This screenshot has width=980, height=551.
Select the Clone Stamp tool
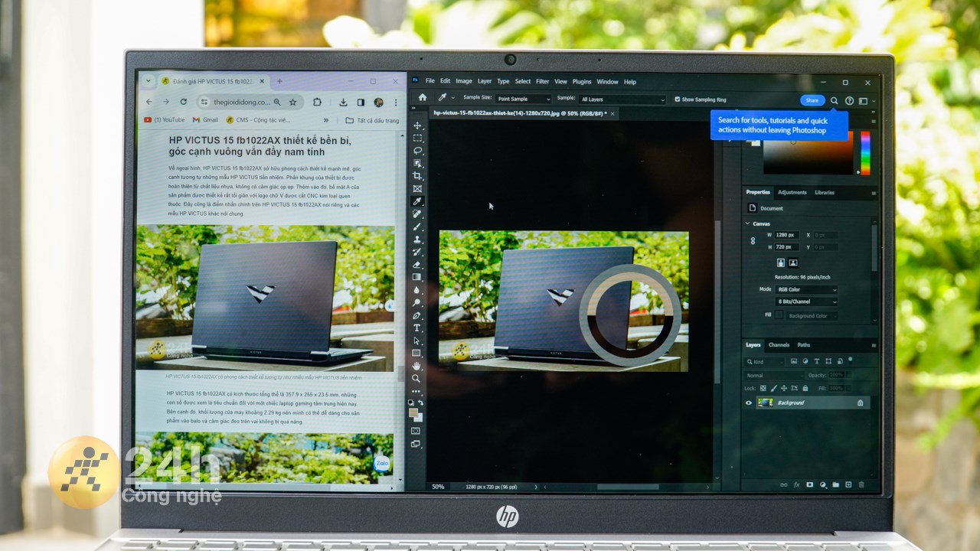[417, 240]
